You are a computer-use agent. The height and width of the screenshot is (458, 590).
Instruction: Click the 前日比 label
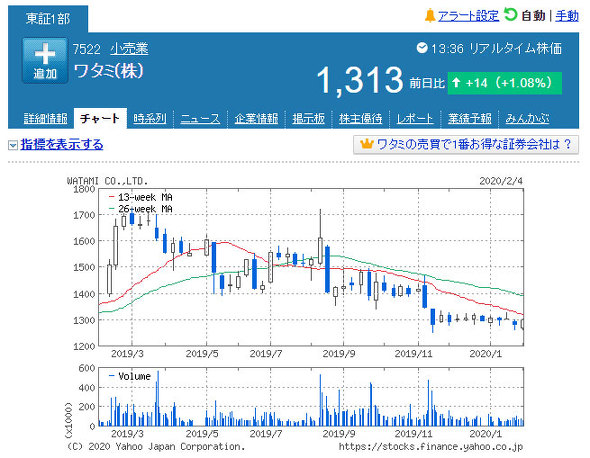[x=427, y=83]
